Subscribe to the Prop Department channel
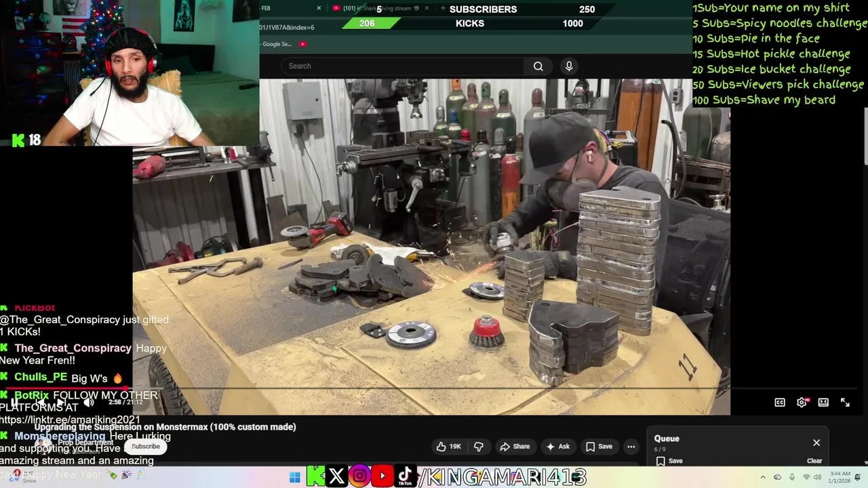 pyautogui.click(x=146, y=447)
